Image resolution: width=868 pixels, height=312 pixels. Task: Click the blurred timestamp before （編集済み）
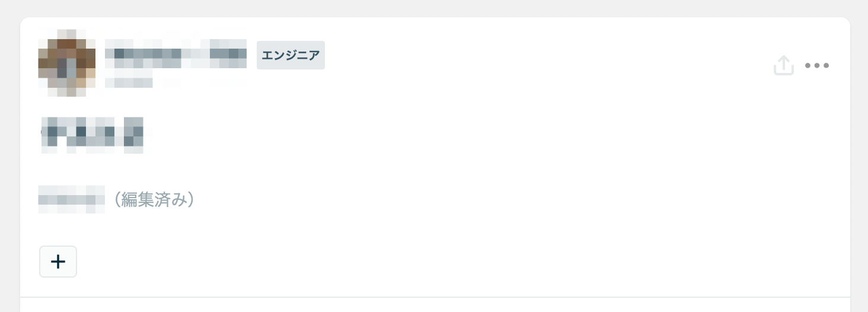[71, 199]
